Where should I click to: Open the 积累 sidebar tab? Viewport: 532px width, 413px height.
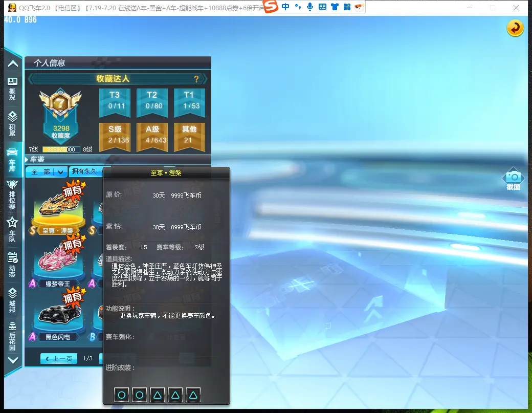click(13, 123)
